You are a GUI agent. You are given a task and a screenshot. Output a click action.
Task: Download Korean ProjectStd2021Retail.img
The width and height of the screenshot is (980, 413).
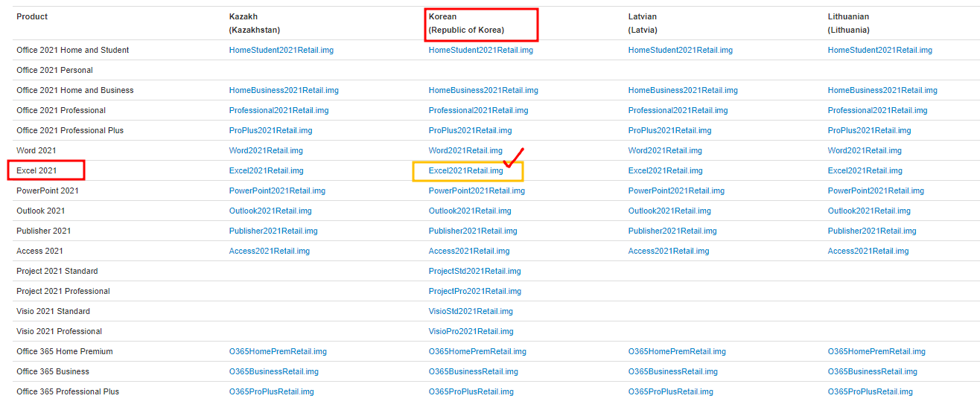click(x=475, y=271)
